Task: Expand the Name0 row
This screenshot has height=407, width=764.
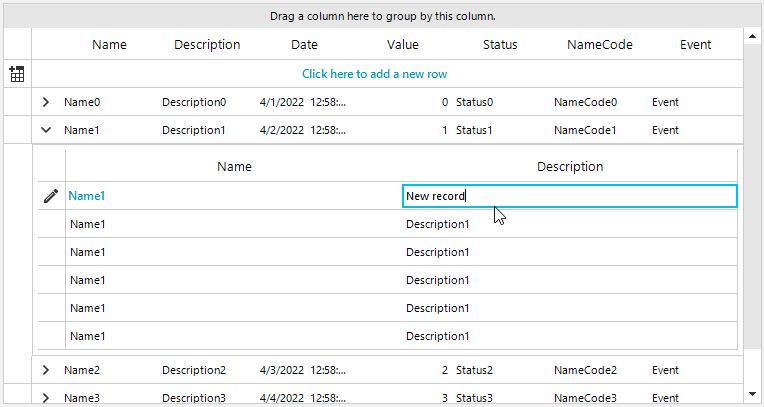Action: (46, 102)
